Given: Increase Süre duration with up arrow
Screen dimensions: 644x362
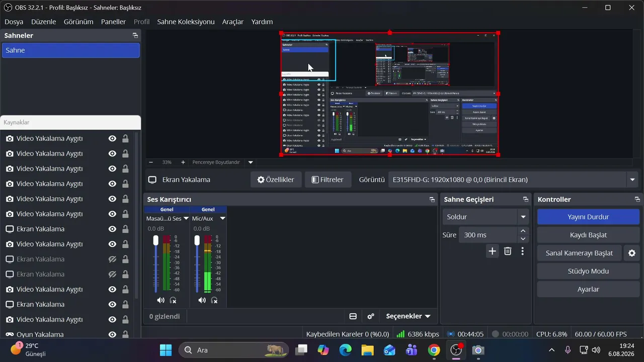Looking at the screenshot, I should (x=523, y=231).
